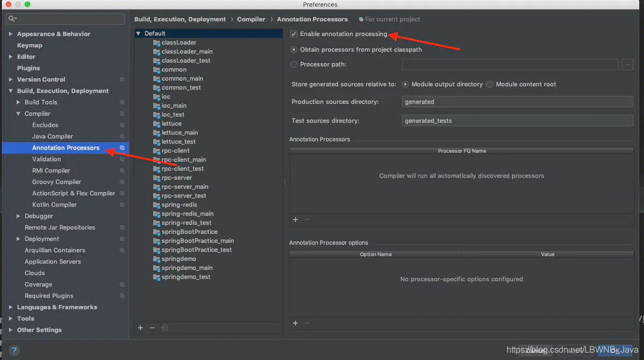Click the settings search box
Screen dimensions: 644x360
click(65, 19)
